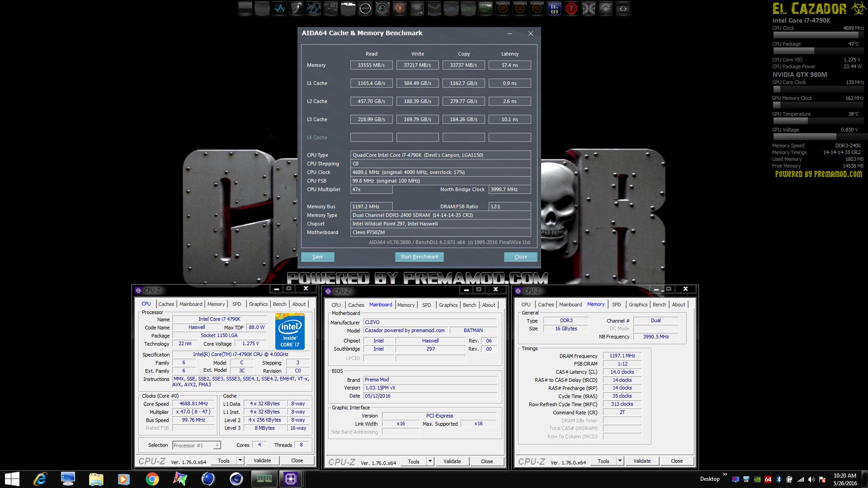Viewport: 868px width, 488px height.
Task: Open Processor #1 selection dropdown in CPU-Z
Action: coord(197,446)
